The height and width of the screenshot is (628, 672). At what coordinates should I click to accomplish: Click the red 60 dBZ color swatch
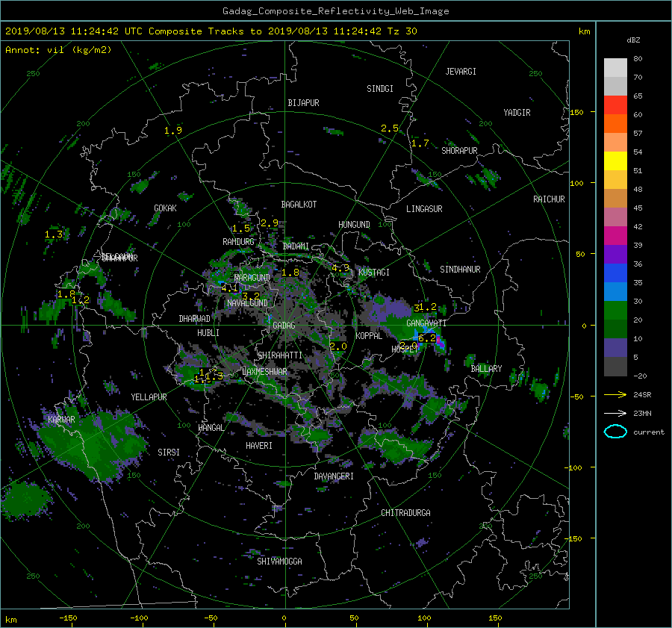[615, 105]
